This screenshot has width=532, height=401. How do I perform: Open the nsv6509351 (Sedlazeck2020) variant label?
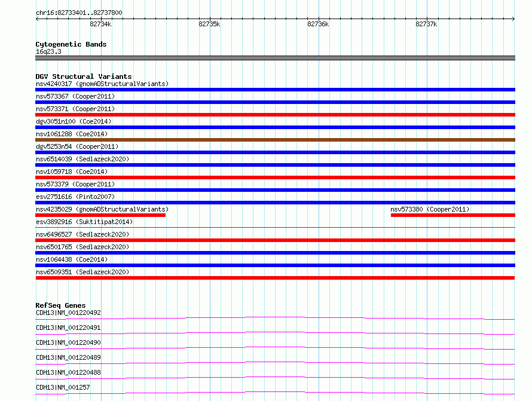pyautogui.click(x=82, y=272)
